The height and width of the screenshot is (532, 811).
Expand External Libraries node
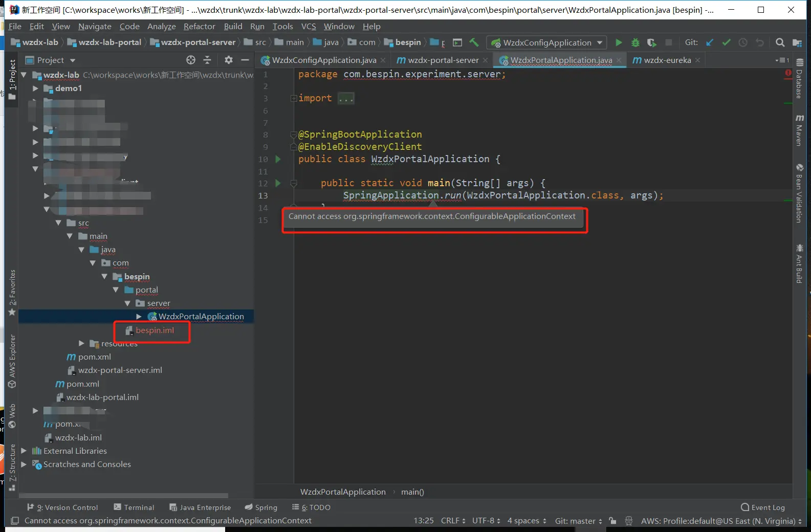coord(24,451)
